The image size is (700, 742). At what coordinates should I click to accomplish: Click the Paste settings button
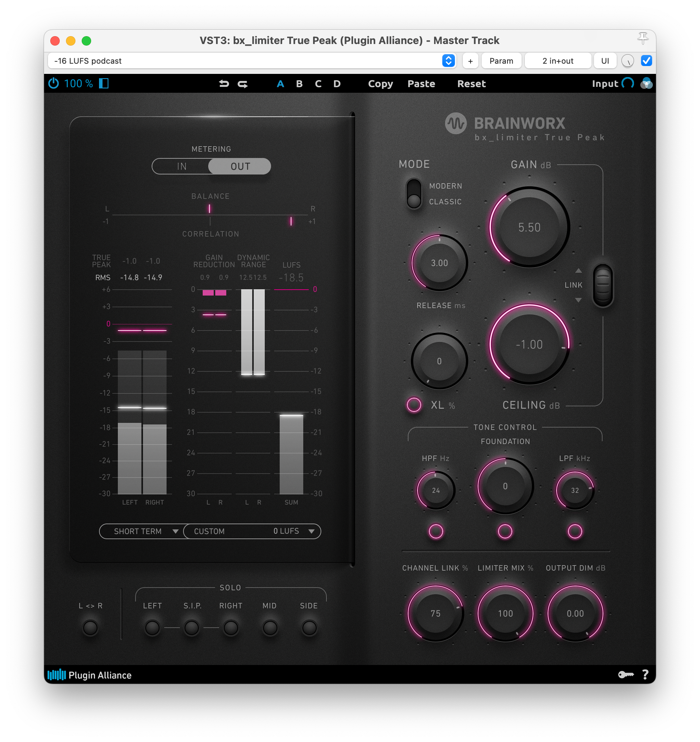coord(421,84)
